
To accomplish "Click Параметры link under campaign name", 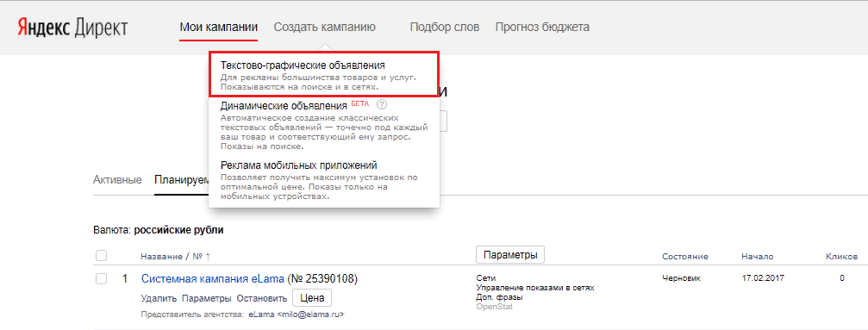I will pyautogui.click(x=207, y=298).
